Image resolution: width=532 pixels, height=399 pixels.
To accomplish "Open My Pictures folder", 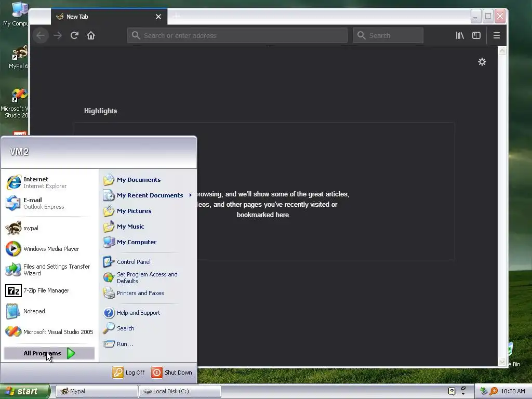I will (x=148, y=211).
